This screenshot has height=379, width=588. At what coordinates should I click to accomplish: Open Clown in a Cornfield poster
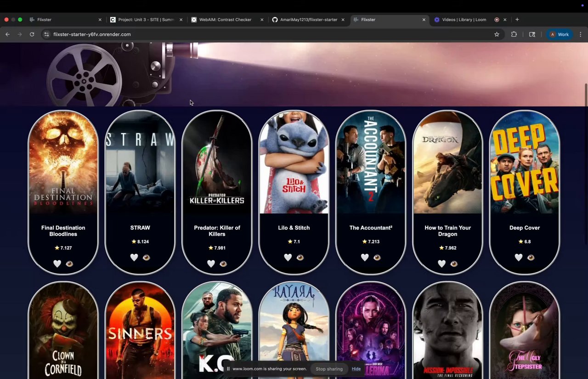(x=63, y=331)
